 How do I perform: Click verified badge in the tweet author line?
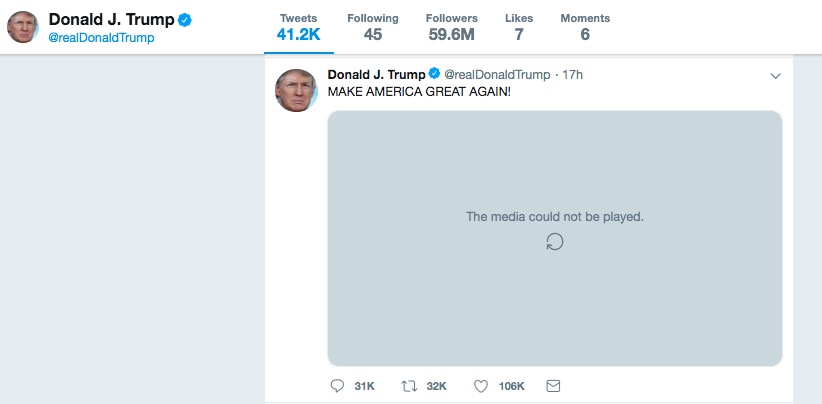(434, 75)
